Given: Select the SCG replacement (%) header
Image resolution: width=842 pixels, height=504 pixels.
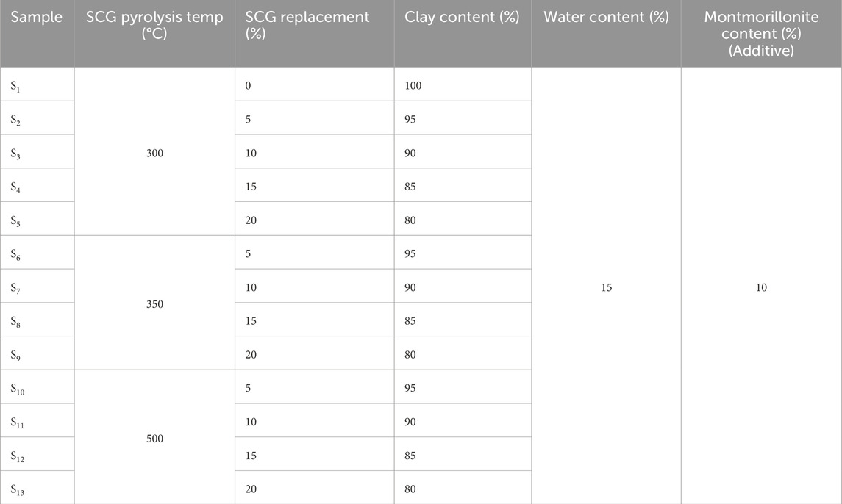Looking at the screenshot, I should click(x=307, y=26).
